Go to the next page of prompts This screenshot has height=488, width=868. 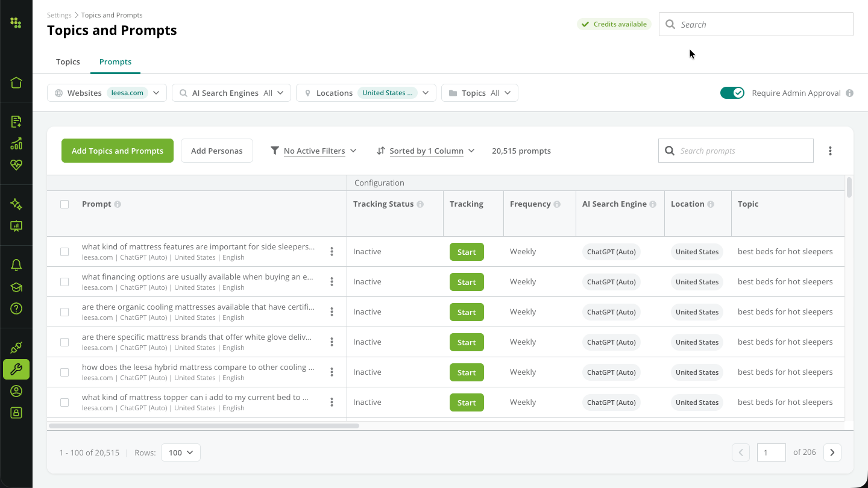[x=832, y=452]
